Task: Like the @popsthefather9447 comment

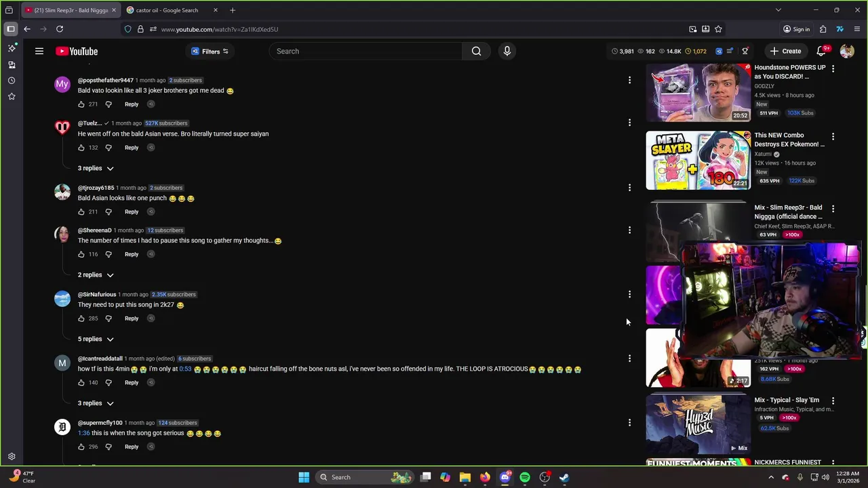Action: point(81,104)
